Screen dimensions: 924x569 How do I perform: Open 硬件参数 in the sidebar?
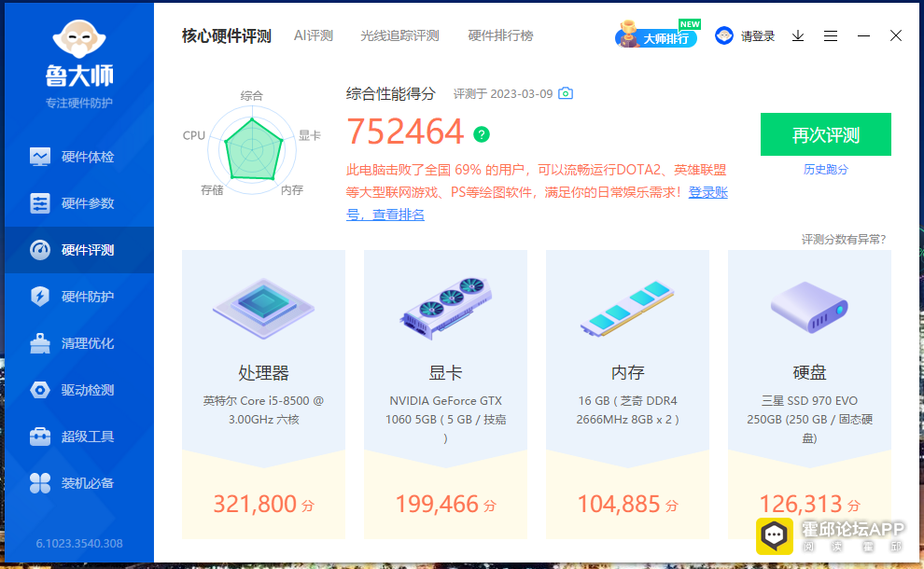[79, 203]
